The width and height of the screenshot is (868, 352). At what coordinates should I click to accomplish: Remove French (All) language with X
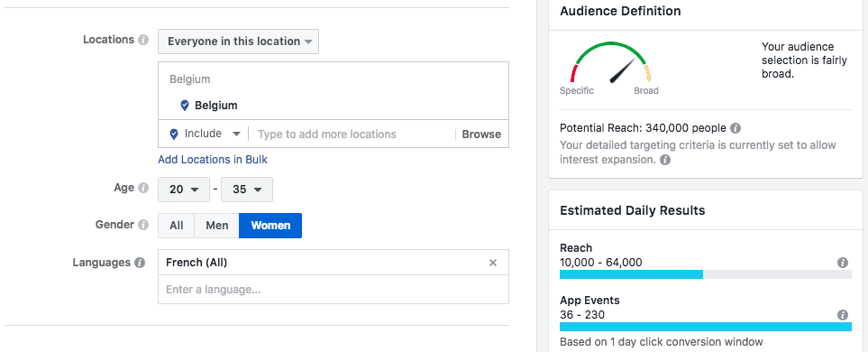pos(493,263)
